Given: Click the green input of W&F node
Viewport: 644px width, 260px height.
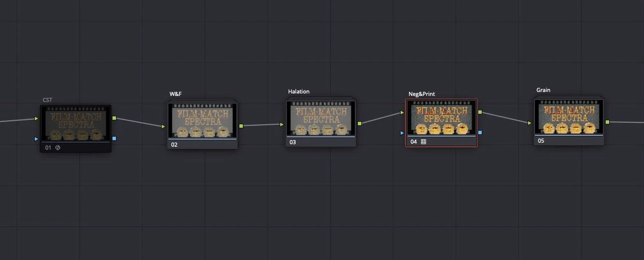Looking at the screenshot, I should coord(163,126).
